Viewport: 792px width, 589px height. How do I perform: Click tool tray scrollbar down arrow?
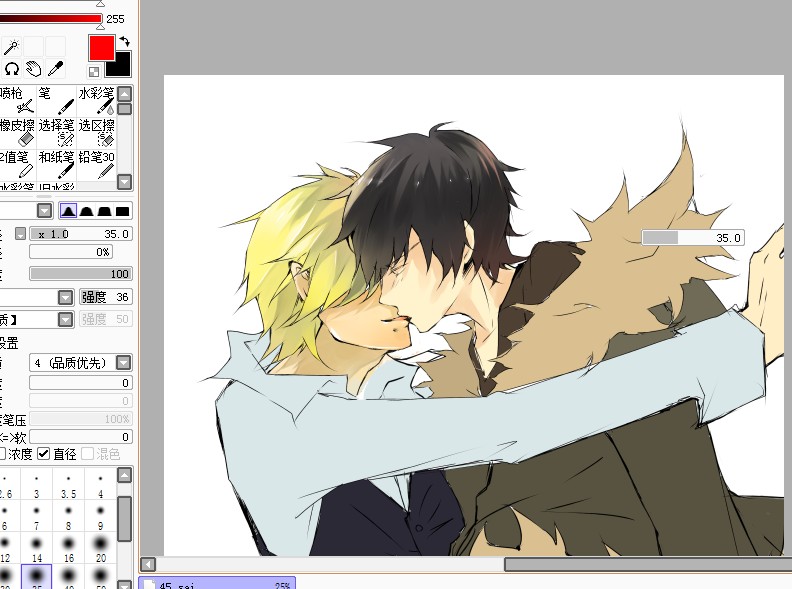tap(125, 182)
